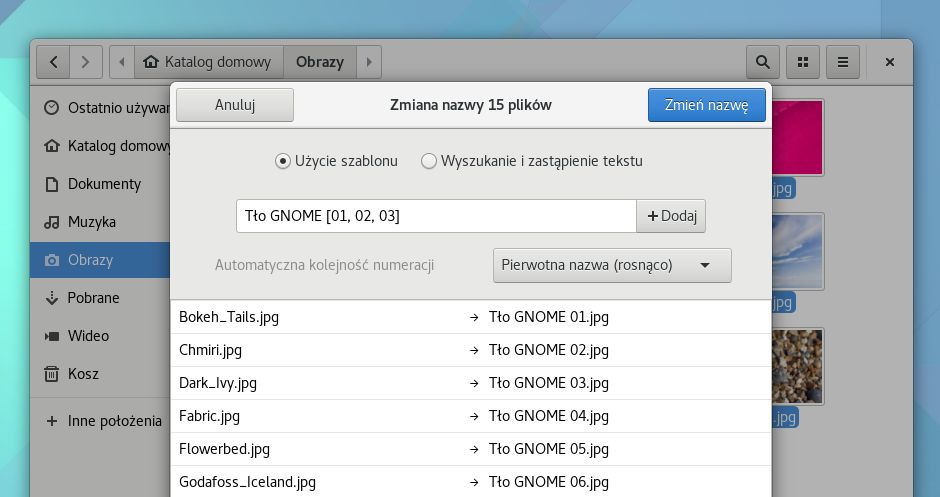Open the hamburger menu icon
Viewport: 940px width, 497px height.
(x=843, y=62)
